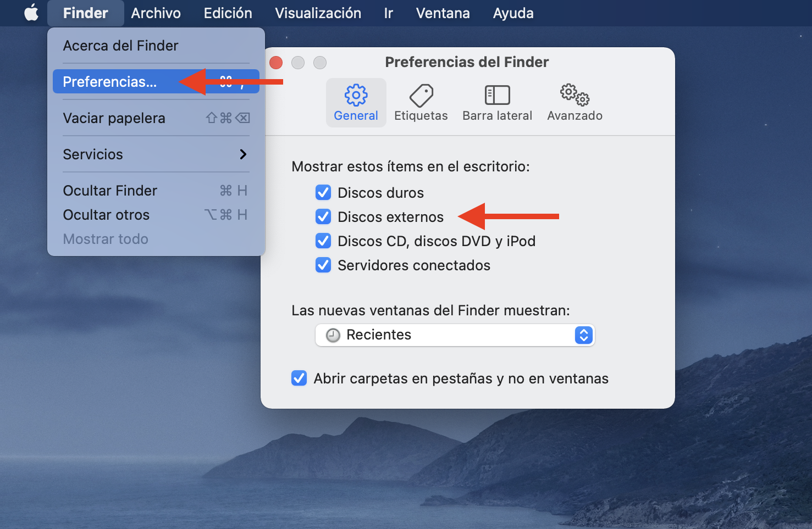Open the Ir menu
This screenshot has width=812, height=529.
(389, 13)
